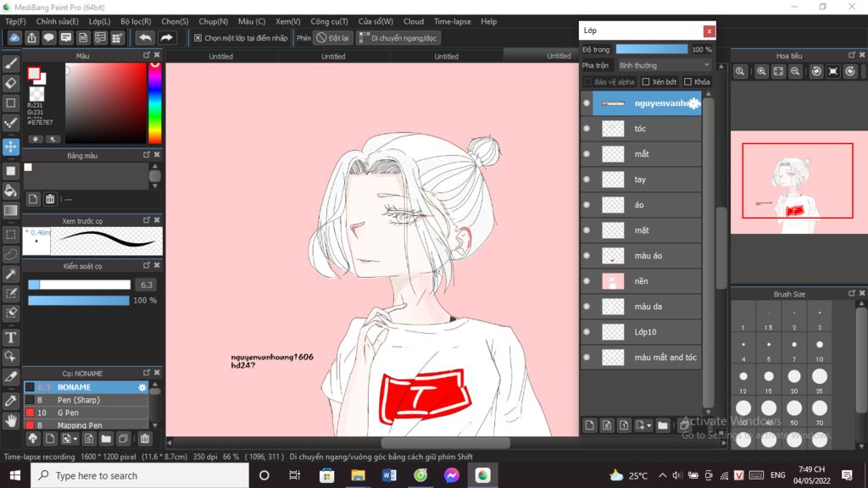Click the Redo arrow in toolbar
The image size is (868, 488).
click(x=167, y=38)
